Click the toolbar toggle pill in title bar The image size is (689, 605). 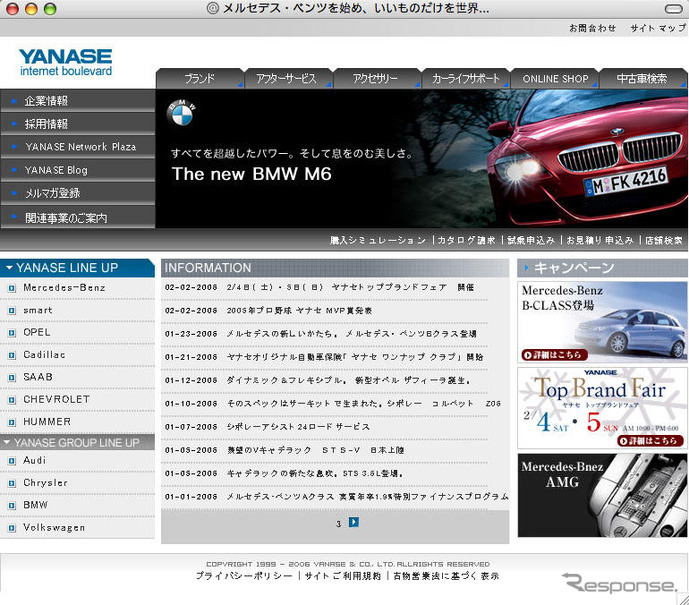pyautogui.click(x=674, y=9)
